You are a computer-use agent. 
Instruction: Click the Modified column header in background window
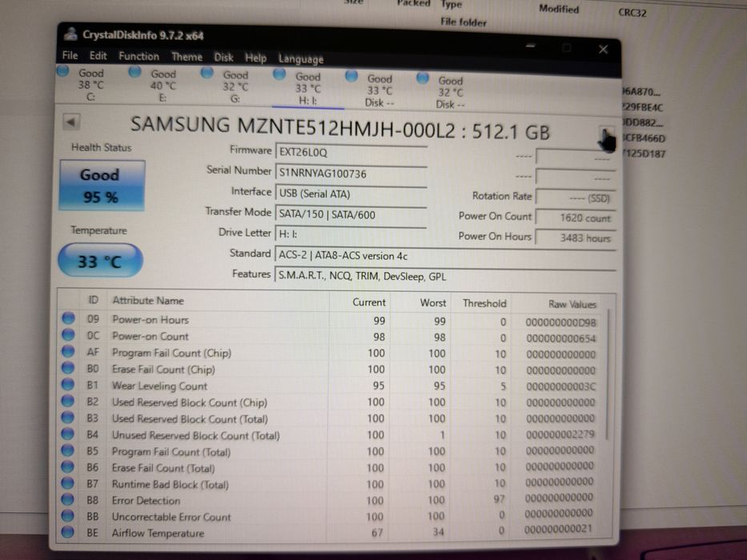click(559, 9)
